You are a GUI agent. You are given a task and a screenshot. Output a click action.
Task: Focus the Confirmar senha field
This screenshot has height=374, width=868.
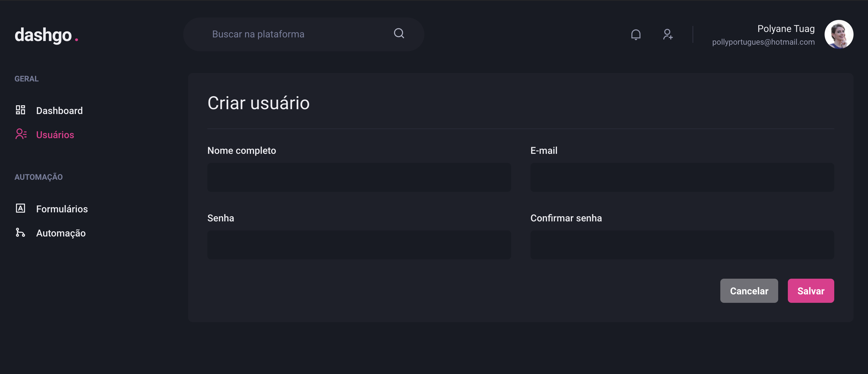click(682, 245)
